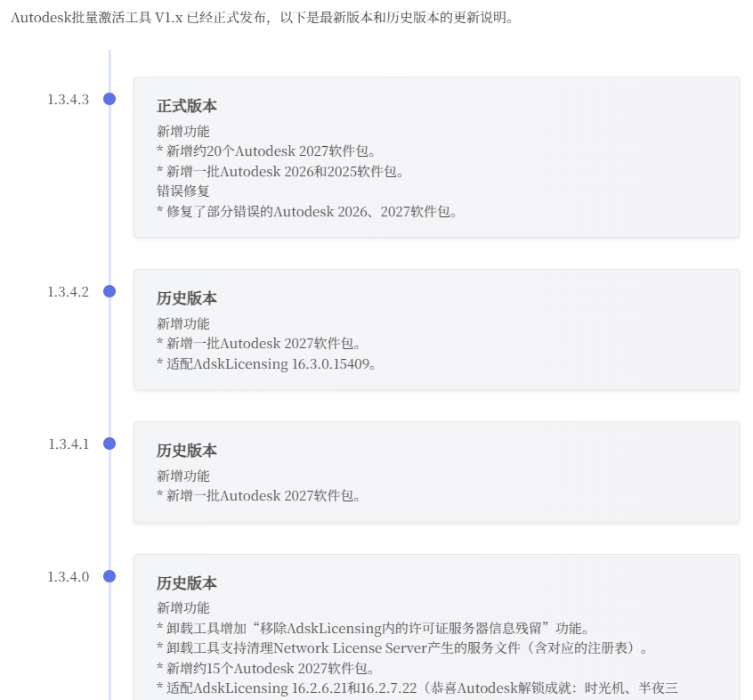The width and height of the screenshot is (753, 700).
Task: Click 新增功能 subheading in the 1.3.4.0 card
Action: click(183, 607)
